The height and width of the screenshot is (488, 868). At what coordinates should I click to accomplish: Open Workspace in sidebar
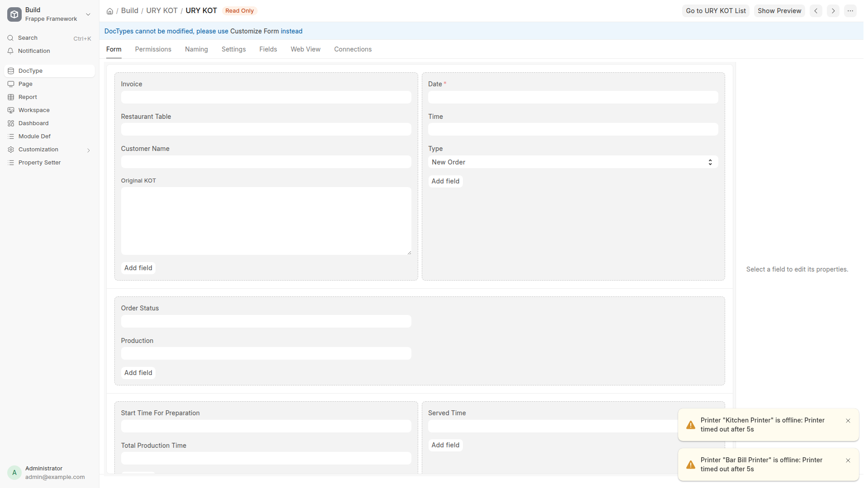pyautogui.click(x=49, y=110)
